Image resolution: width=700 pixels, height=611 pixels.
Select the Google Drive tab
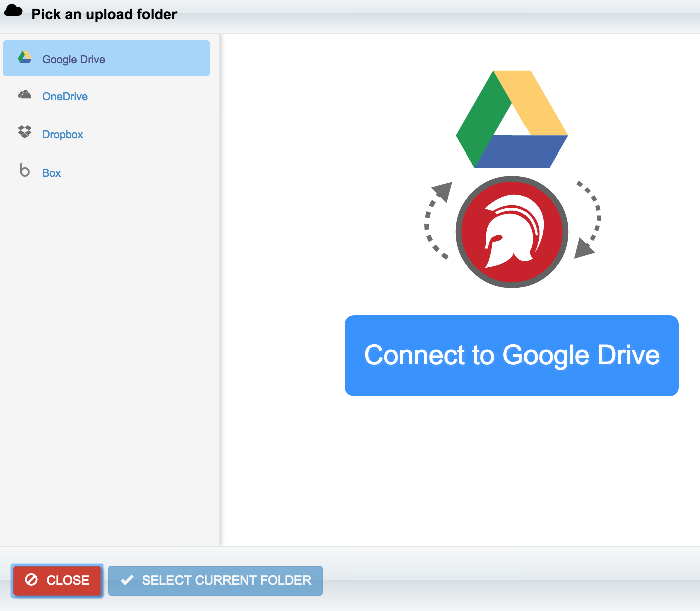tap(106, 58)
